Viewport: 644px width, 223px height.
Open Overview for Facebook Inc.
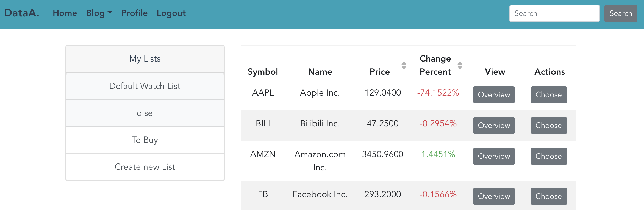(494, 196)
